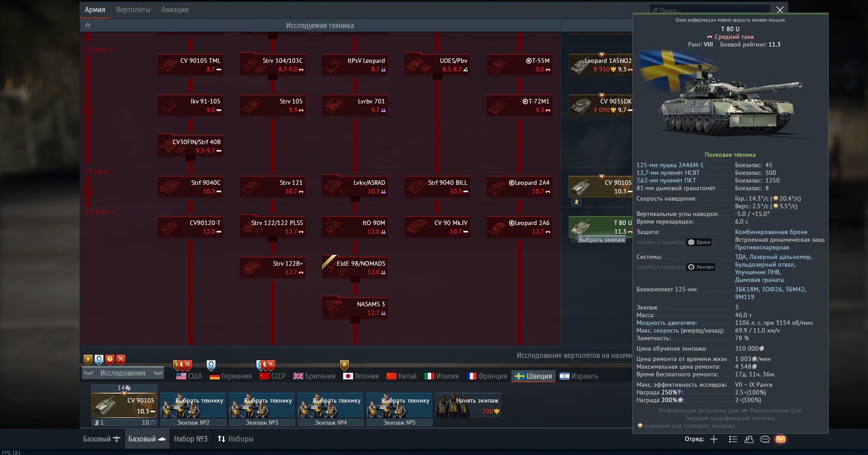868x455 pixels.
Task: View armor via the Броня button
Action: (699, 242)
